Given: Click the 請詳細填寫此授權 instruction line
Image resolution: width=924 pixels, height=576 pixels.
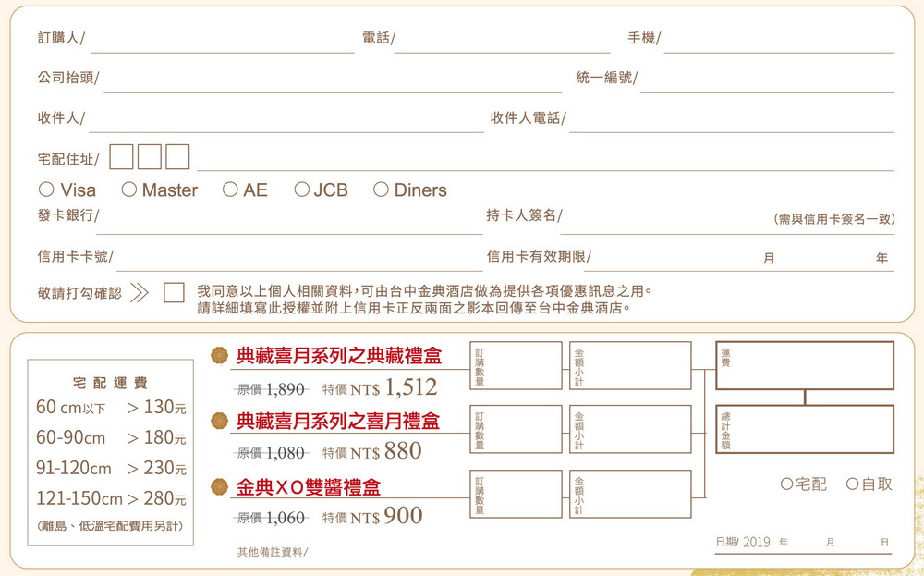Looking at the screenshot, I should point(414,308).
